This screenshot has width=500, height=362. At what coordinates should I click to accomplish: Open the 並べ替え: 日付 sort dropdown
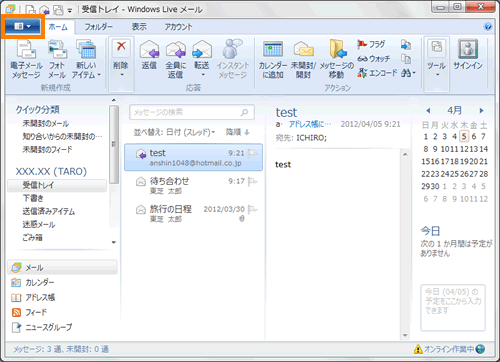174,132
